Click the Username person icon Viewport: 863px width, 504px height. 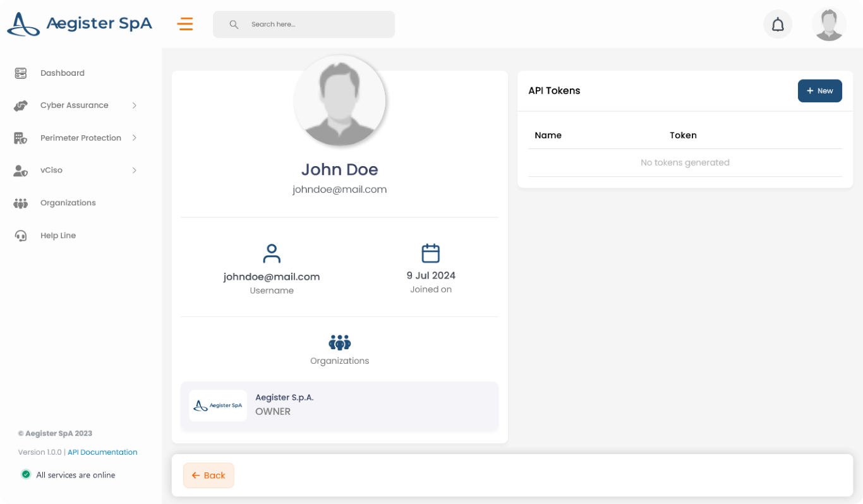pyautogui.click(x=272, y=253)
